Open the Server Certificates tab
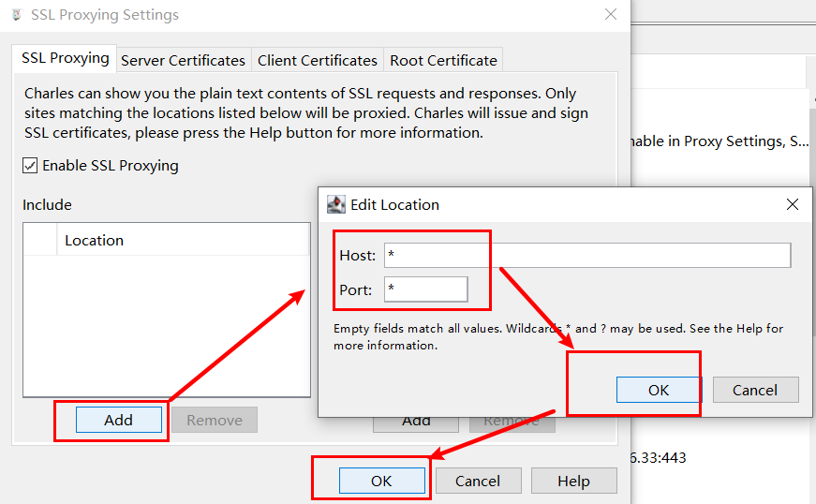 (x=184, y=60)
